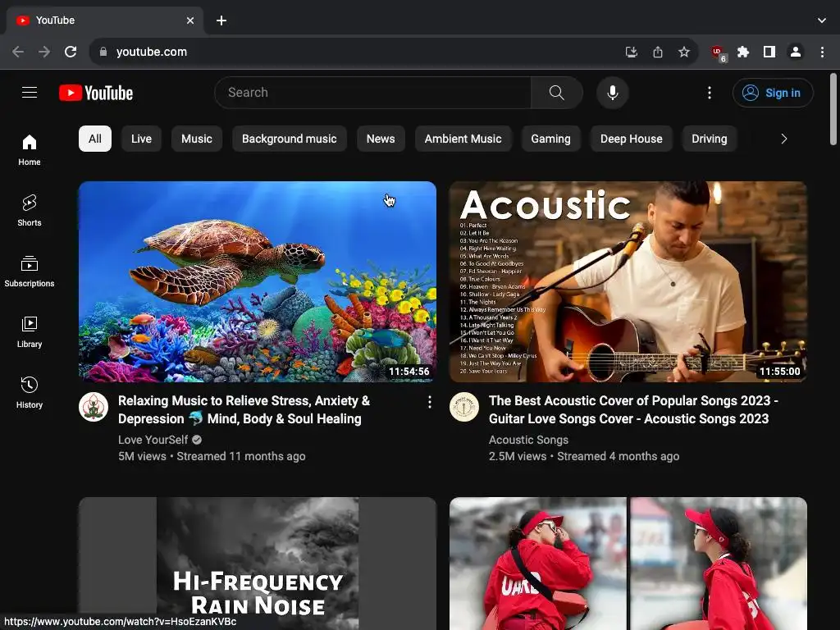
Task: Start voice search with microphone icon
Action: click(612, 93)
